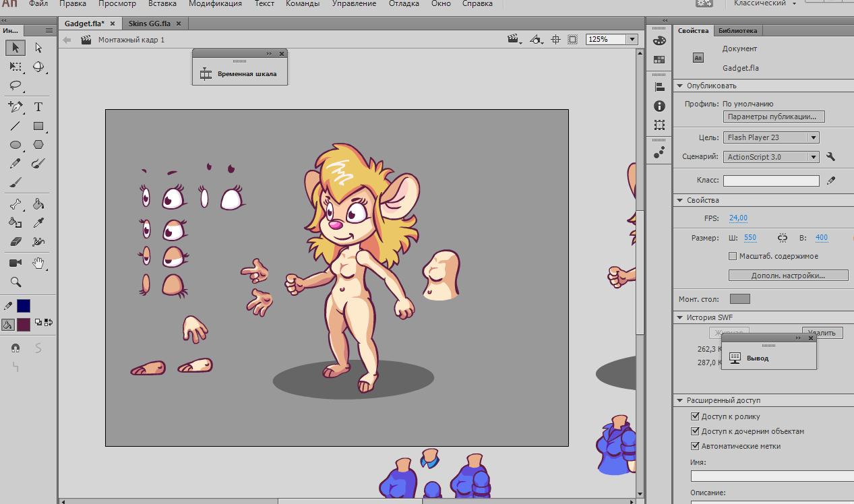Image resolution: width=854 pixels, height=504 pixels.
Task: Open the Модификация menu
Action: click(x=215, y=3)
